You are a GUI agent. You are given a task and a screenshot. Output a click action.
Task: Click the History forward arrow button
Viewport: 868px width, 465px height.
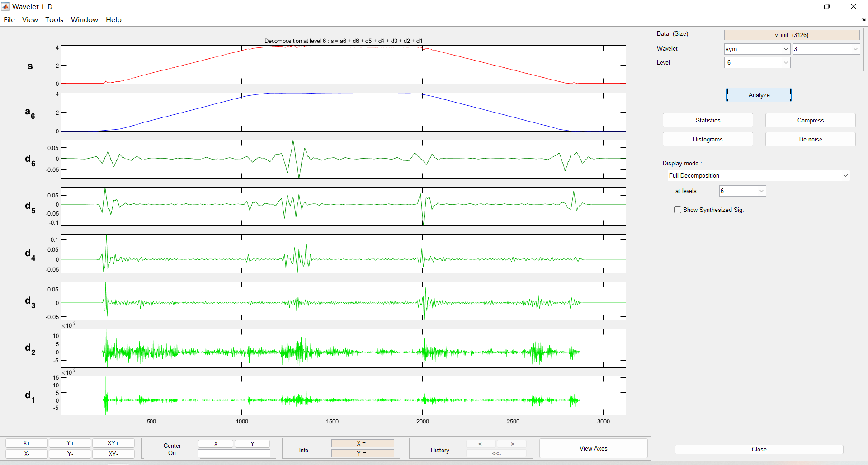(x=511, y=444)
